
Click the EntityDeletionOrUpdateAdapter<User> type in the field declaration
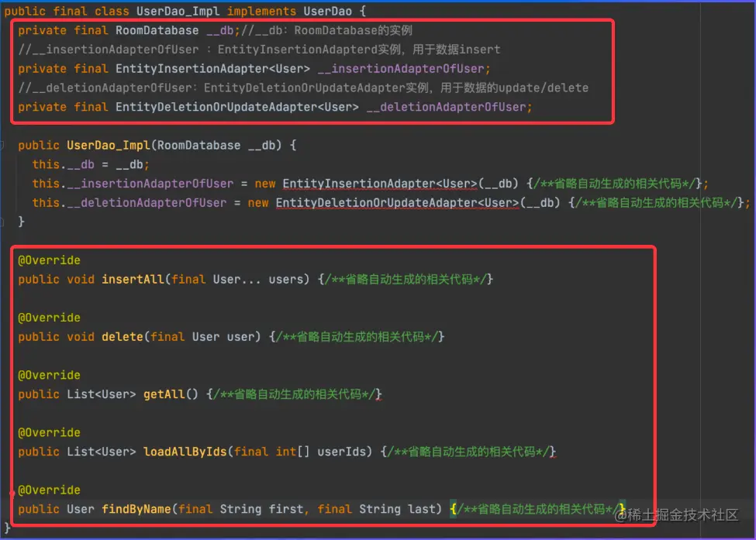[236, 107]
